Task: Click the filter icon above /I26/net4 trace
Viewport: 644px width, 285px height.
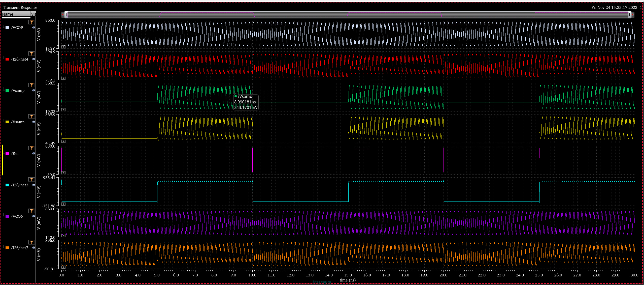Action: point(31,54)
